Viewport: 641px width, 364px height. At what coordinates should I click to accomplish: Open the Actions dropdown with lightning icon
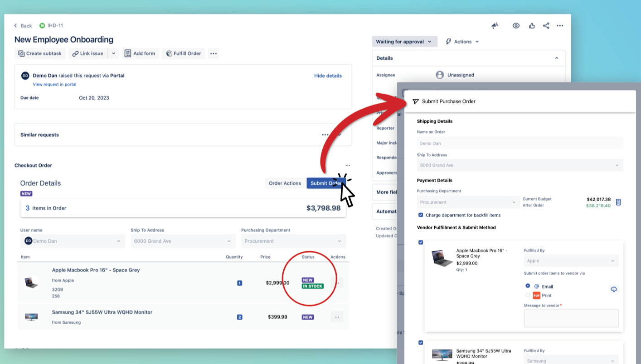(x=462, y=42)
